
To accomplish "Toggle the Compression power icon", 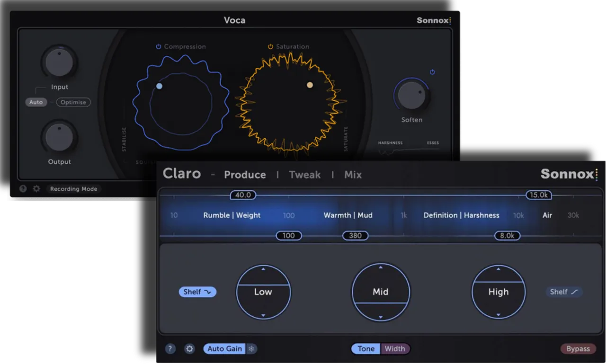I will click(159, 46).
